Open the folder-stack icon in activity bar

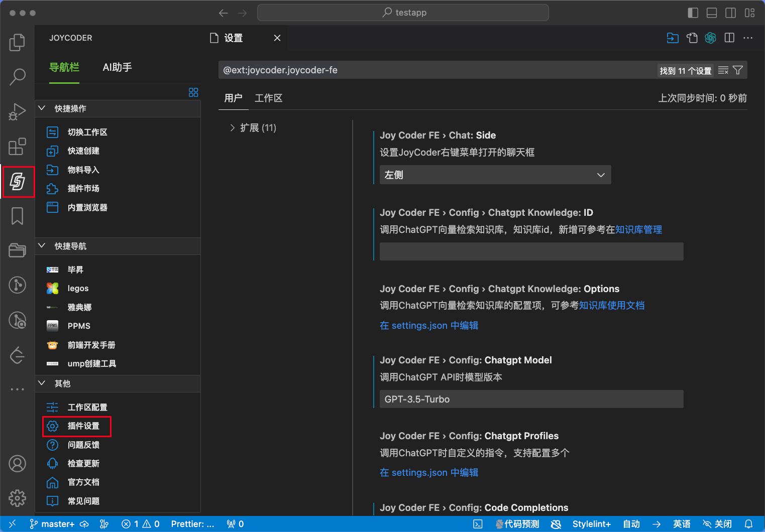tap(17, 250)
